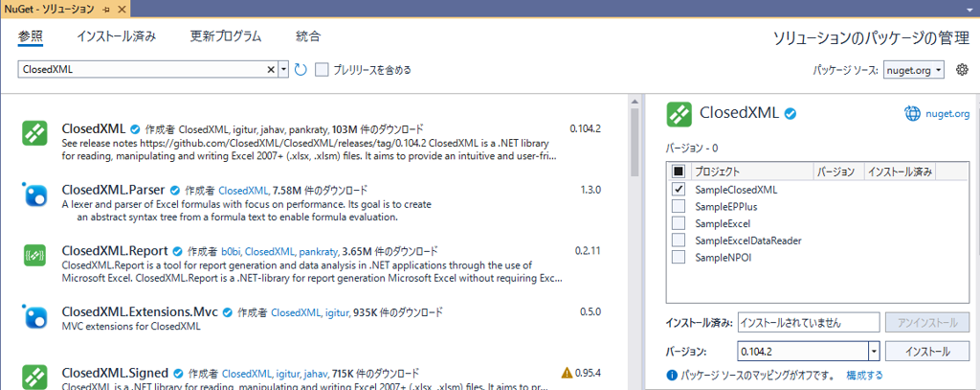Click verified badge beside ClosedXML.Extensions.Mvc title
This screenshot has width=980, height=390.
pyautogui.click(x=228, y=312)
